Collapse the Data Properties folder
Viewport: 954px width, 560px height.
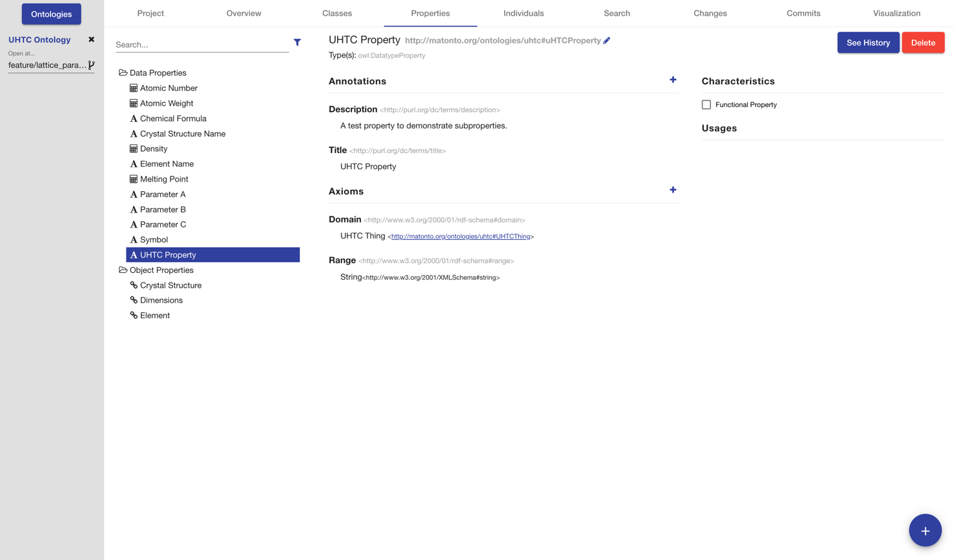pyautogui.click(x=123, y=73)
